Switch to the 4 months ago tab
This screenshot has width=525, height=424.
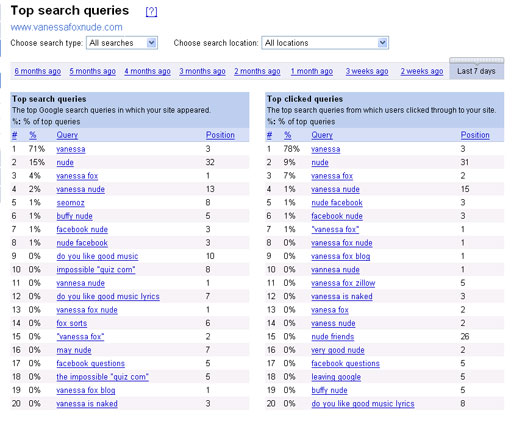pyautogui.click(x=147, y=71)
